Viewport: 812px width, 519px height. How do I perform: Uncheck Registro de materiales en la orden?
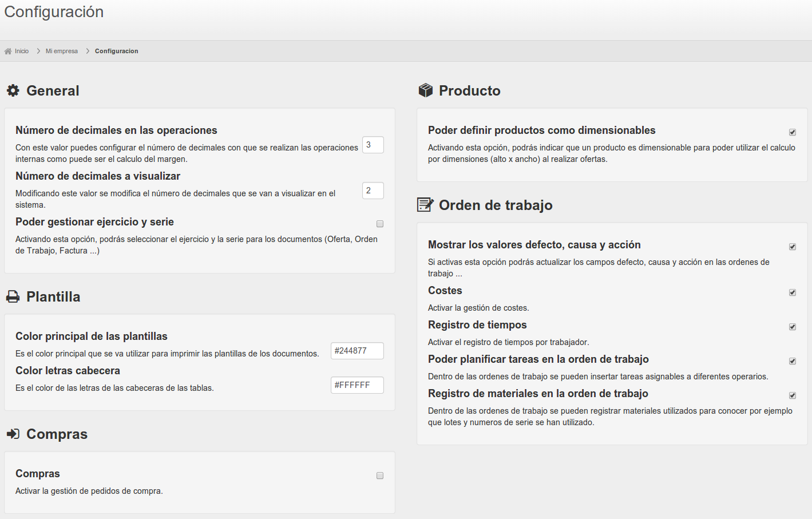(793, 395)
